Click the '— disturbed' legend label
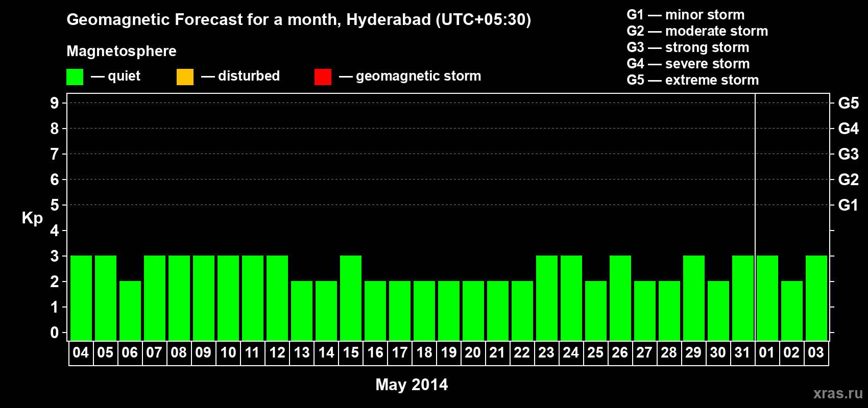The image size is (868, 408). click(240, 76)
